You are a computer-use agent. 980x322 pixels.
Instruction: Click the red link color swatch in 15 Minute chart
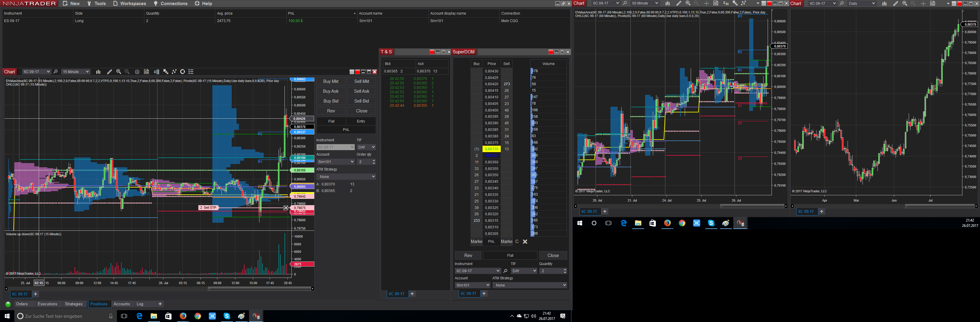357,72
